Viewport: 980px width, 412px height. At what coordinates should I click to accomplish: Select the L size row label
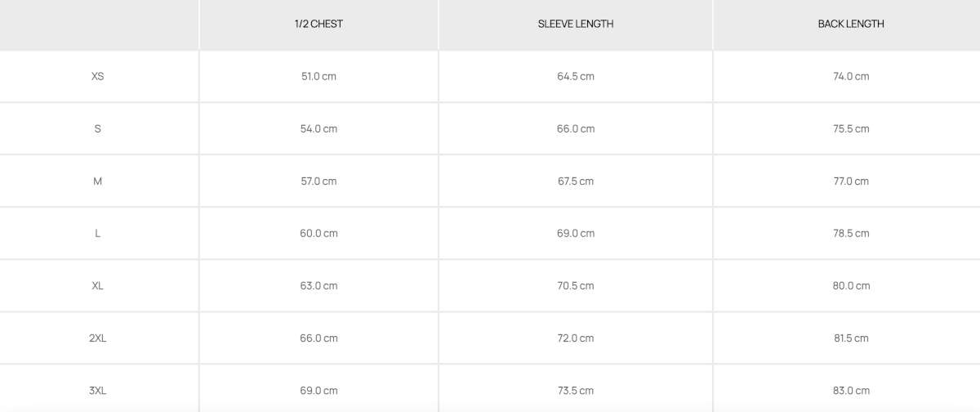[x=98, y=233]
